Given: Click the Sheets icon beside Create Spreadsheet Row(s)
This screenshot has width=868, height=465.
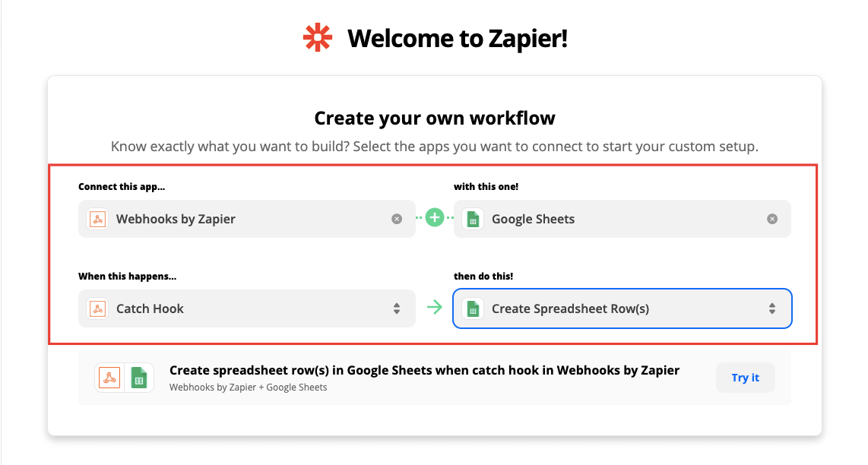Looking at the screenshot, I should pos(474,309).
